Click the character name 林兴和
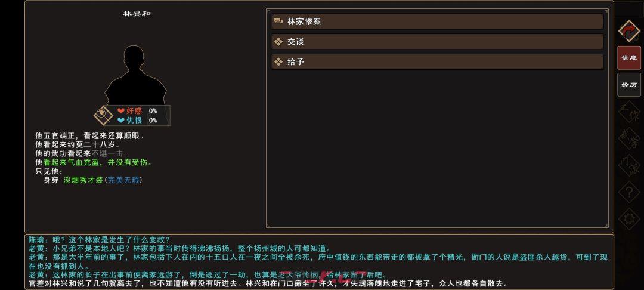The width and height of the screenshot is (644, 290). click(x=137, y=14)
